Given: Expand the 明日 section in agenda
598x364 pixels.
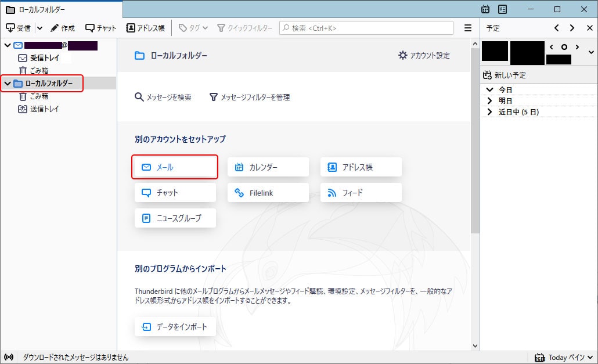Looking at the screenshot, I should (490, 101).
